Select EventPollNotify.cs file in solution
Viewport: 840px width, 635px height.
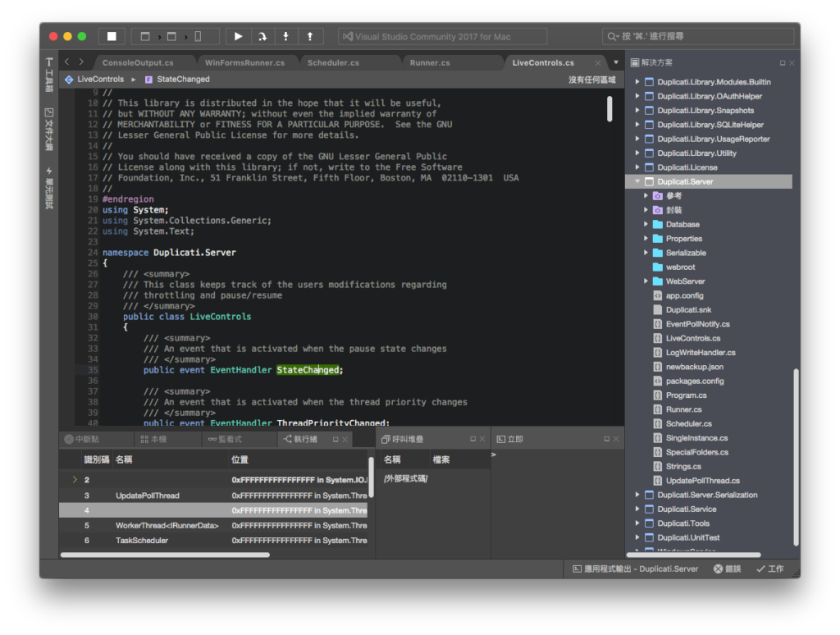coord(697,324)
